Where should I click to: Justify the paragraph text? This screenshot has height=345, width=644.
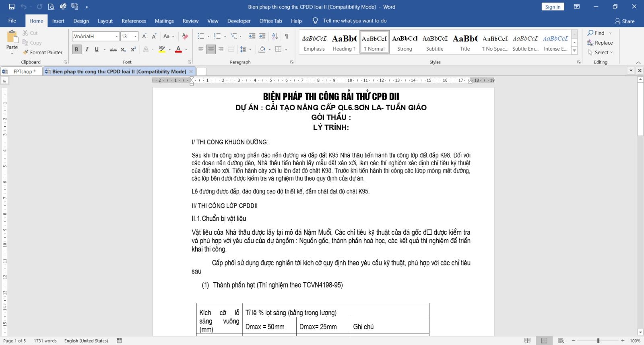[x=231, y=49]
